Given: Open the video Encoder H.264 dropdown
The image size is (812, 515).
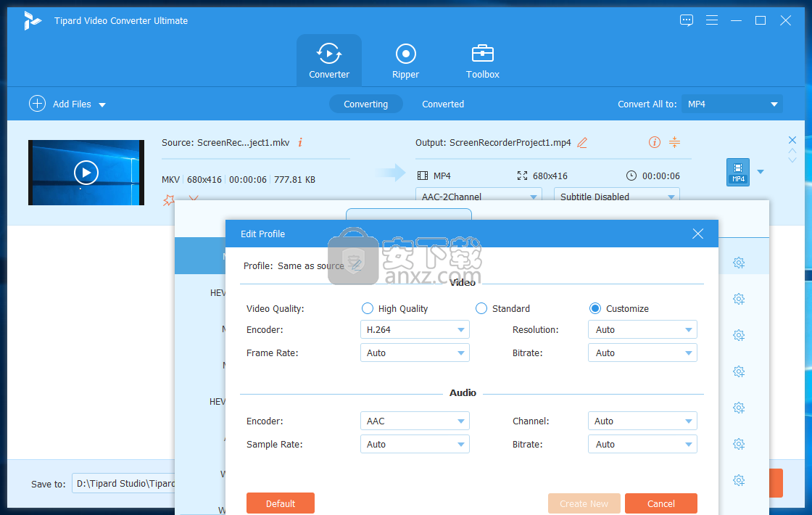Looking at the screenshot, I should pos(415,329).
